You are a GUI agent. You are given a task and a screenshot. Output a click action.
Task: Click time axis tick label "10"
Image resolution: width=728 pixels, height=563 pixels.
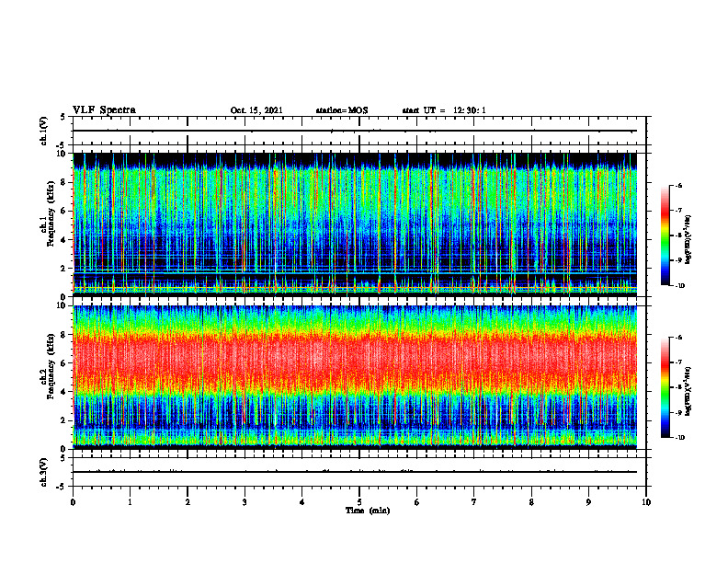[646, 502]
